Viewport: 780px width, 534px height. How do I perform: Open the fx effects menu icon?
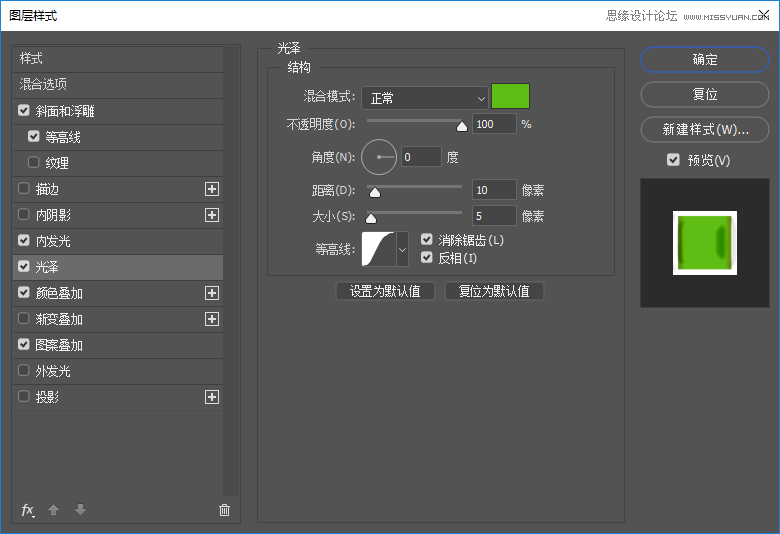(28, 510)
